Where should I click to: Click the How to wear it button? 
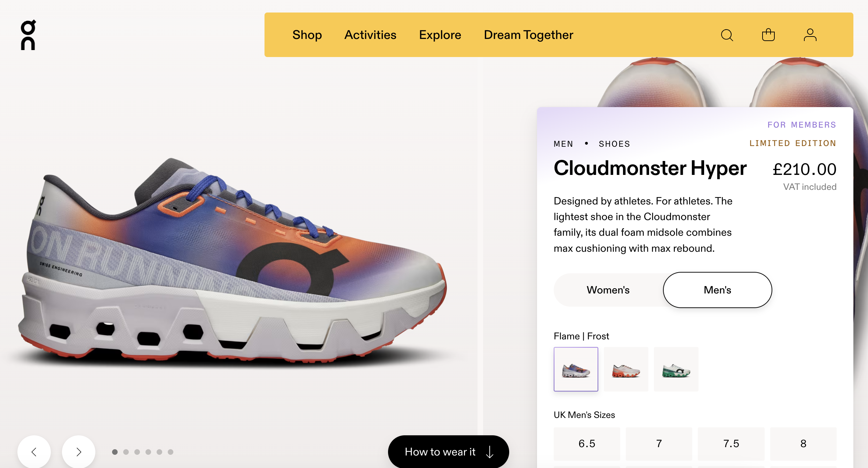coord(448,452)
